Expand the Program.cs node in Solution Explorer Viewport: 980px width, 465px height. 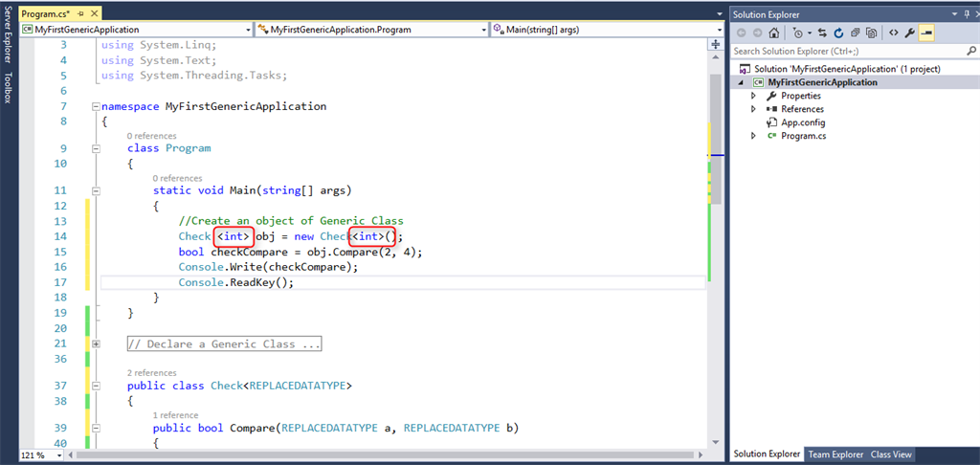[x=754, y=136]
